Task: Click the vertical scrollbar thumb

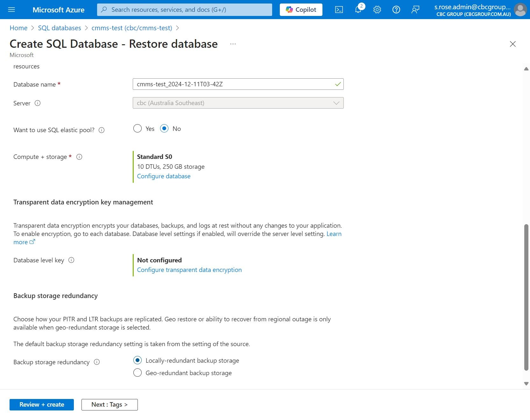Action: (x=526, y=297)
